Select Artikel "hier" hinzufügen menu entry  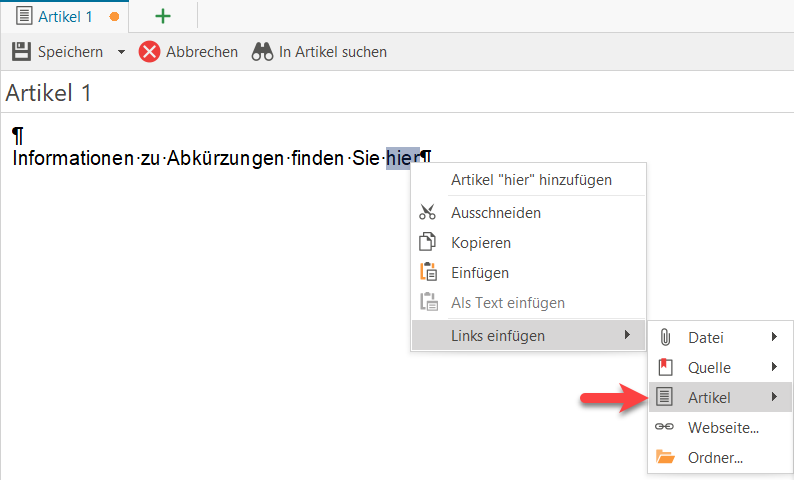[531, 180]
